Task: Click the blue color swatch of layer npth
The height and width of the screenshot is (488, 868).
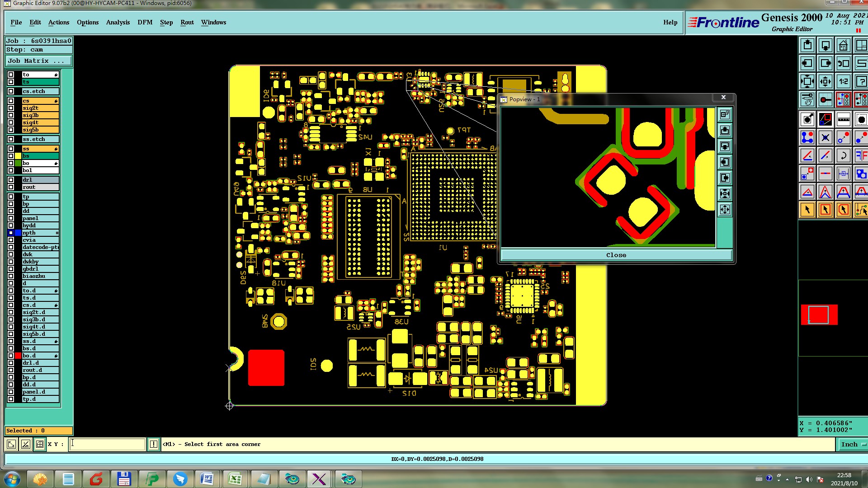Action: (x=18, y=233)
